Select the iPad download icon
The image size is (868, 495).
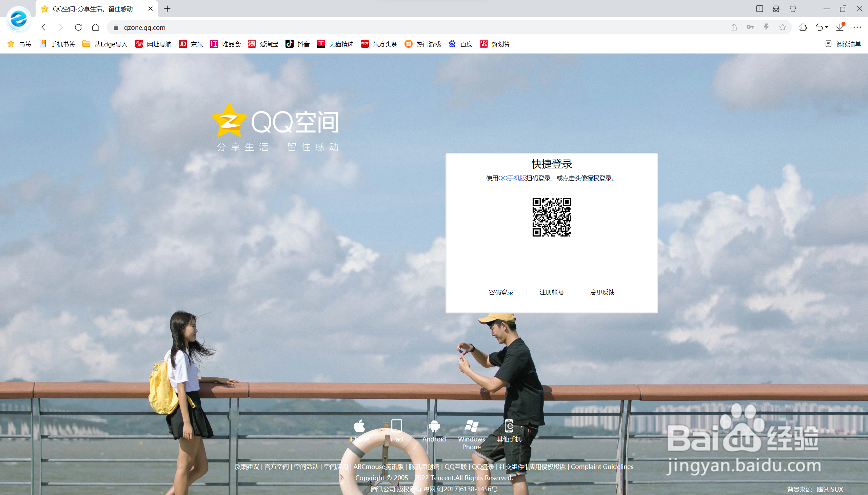[x=397, y=426]
